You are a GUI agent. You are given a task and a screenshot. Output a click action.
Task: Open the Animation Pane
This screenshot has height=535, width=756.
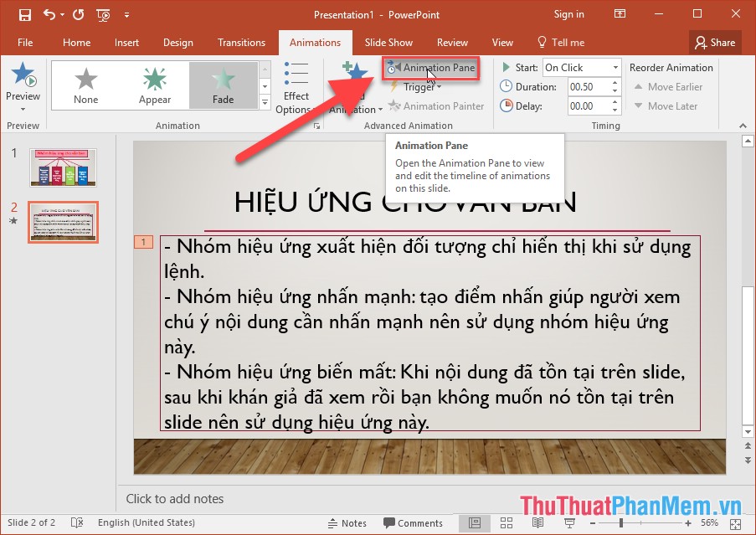click(x=431, y=66)
